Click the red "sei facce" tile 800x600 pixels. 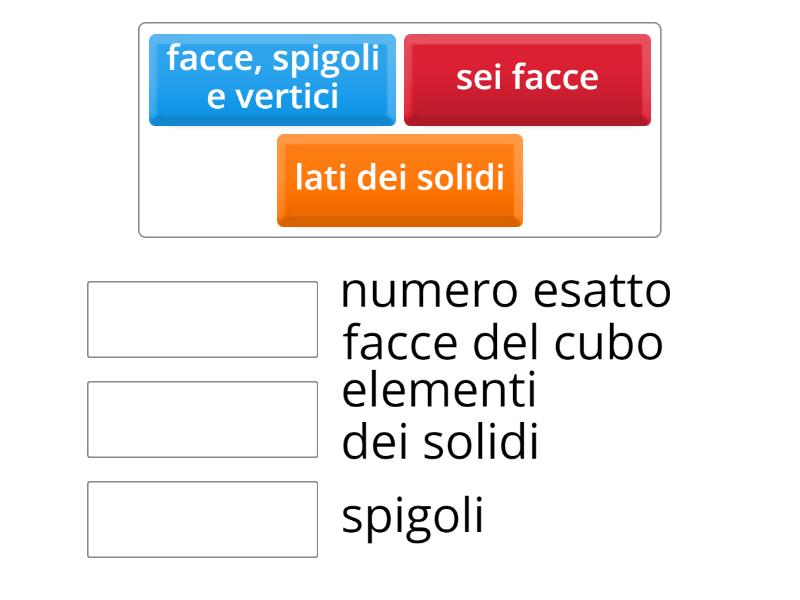[x=527, y=75]
